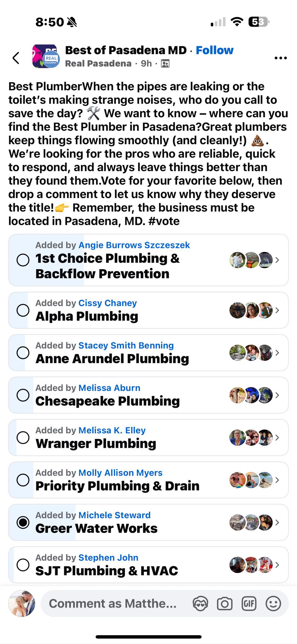Tap the camera icon to attach photo

[x=225, y=603]
